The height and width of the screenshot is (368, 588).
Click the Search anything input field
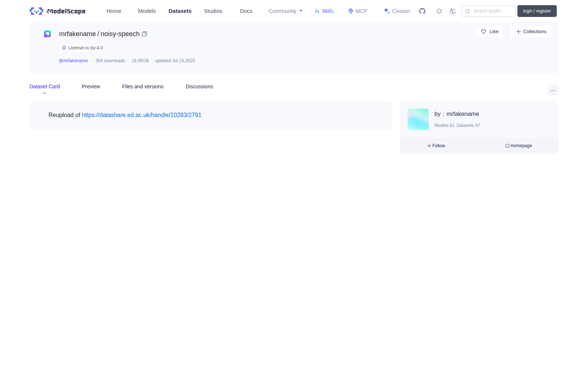click(488, 11)
